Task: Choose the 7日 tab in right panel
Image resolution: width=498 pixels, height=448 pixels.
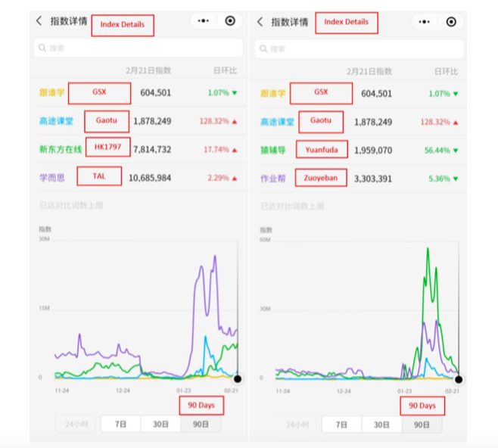Action: point(341,425)
